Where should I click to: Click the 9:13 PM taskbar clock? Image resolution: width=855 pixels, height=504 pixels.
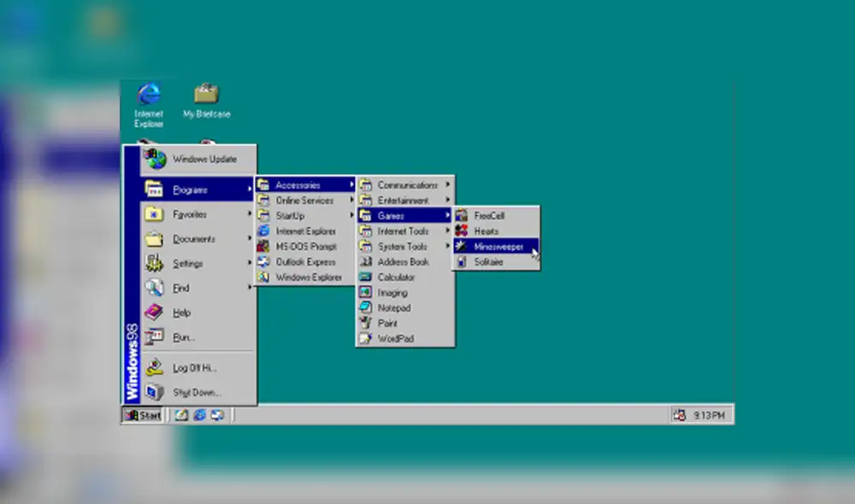pos(708,414)
